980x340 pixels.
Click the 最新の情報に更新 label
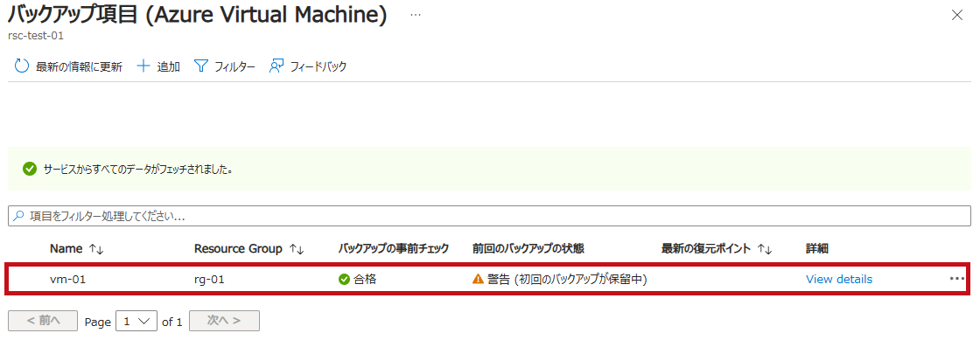click(x=79, y=66)
